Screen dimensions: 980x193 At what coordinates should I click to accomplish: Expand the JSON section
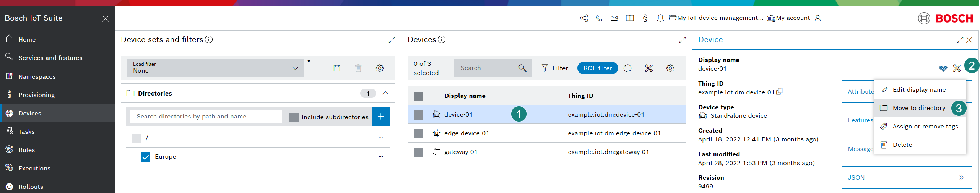coord(907,177)
